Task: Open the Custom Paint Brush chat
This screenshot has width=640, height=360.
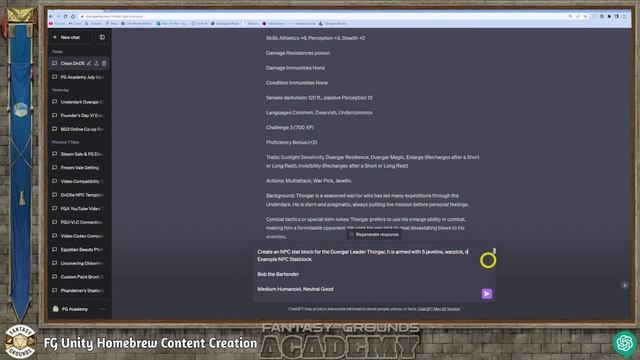Action: pos(79,276)
